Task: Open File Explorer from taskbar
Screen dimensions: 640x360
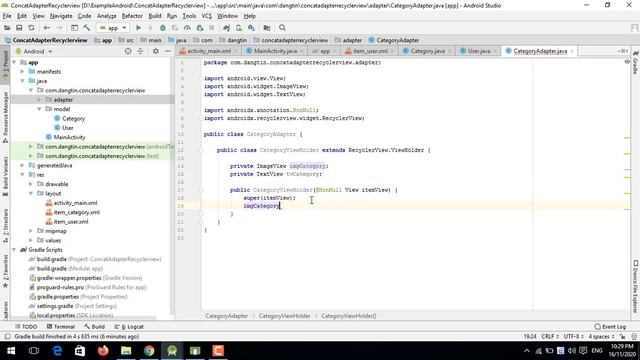Action: coord(126,351)
